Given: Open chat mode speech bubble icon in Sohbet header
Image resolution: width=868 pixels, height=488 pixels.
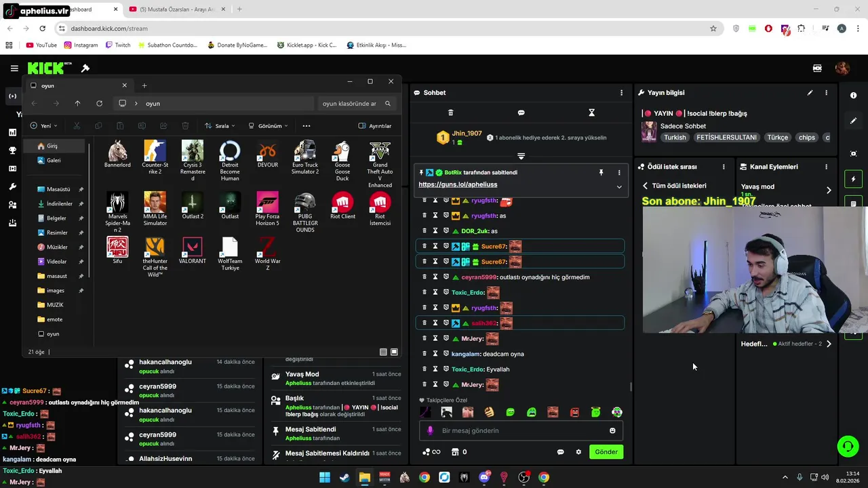Looking at the screenshot, I should point(521,113).
